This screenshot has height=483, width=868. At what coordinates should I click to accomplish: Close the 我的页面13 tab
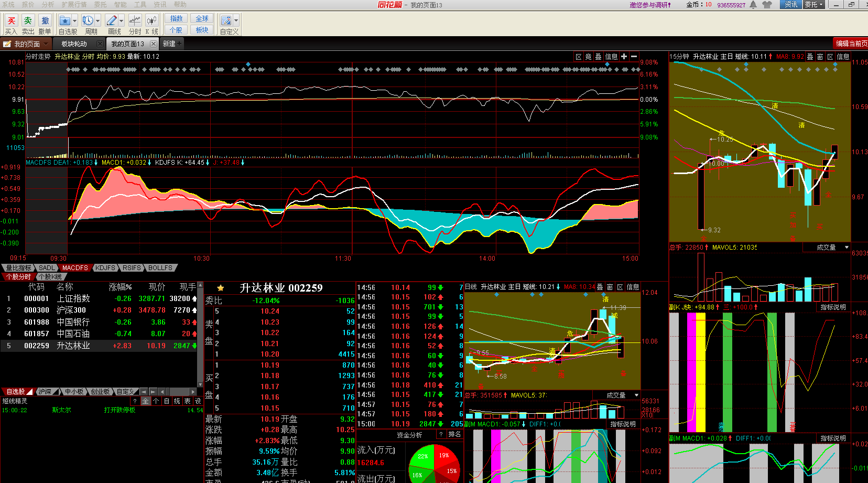(x=153, y=44)
